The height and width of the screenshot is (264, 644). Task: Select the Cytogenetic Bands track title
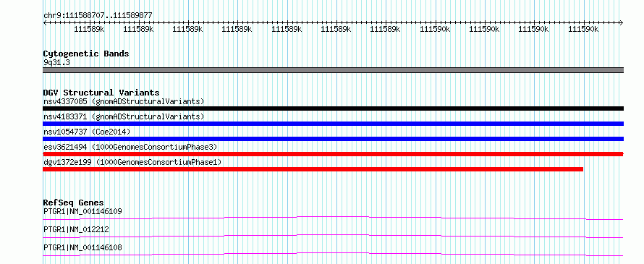click(86, 54)
